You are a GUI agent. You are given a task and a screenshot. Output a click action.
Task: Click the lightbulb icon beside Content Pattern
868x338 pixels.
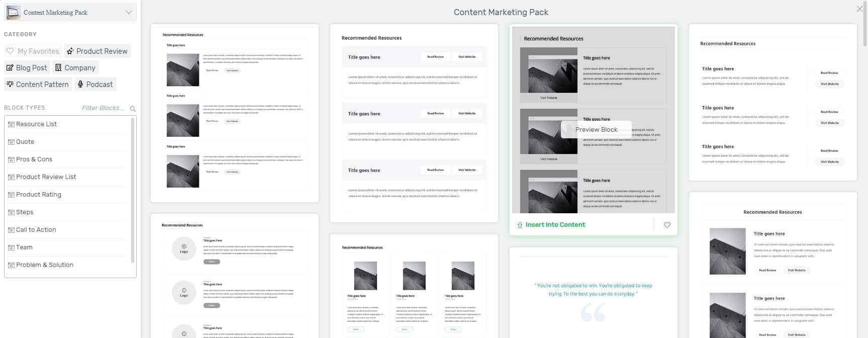tap(10, 84)
